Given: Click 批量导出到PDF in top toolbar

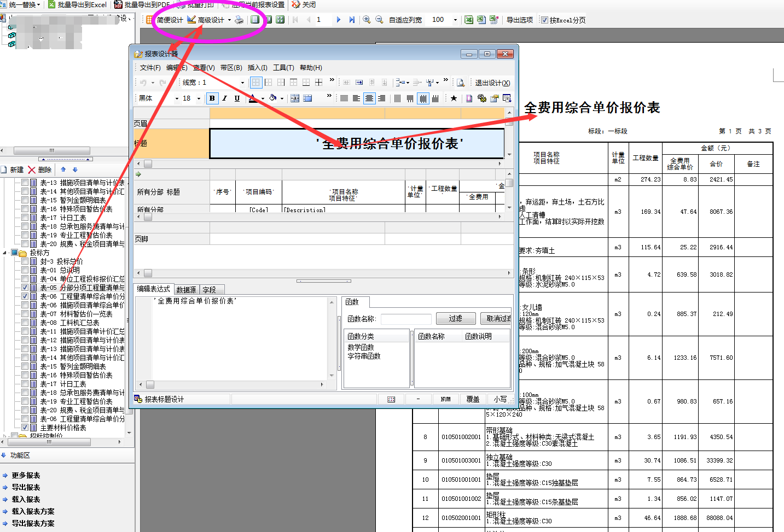Looking at the screenshot, I should 142,4.
